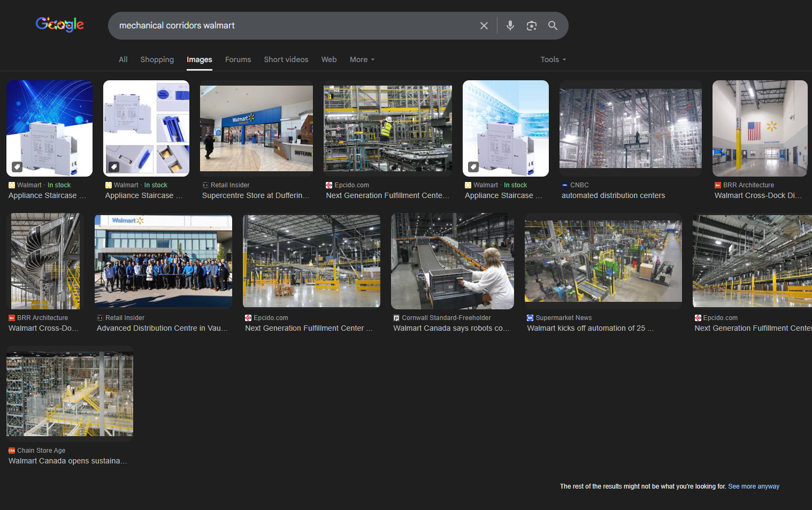
Task: Open the Tools dropdown
Action: pos(553,59)
